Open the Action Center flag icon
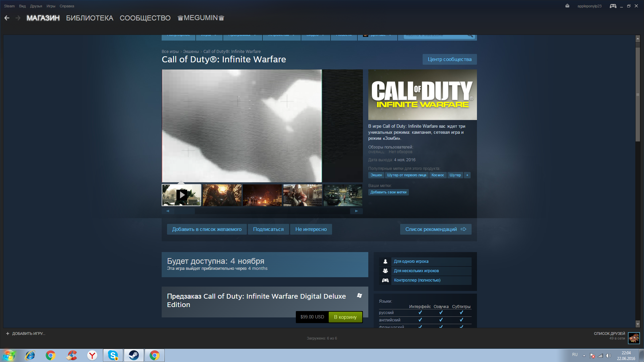The width and height of the screenshot is (644, 362). [x=592, y=356]
